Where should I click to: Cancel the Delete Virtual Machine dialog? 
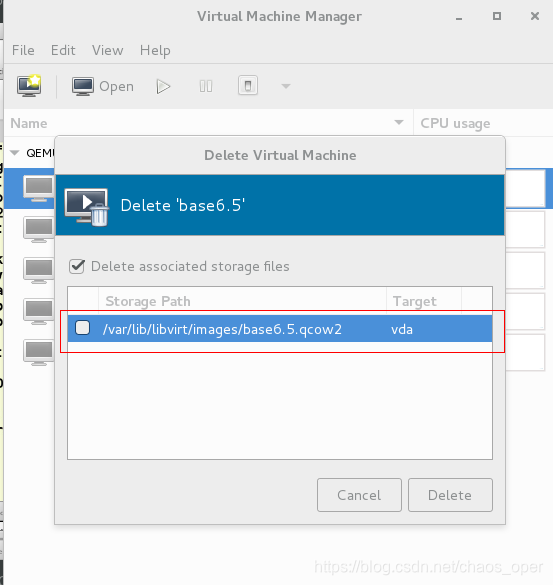[359, 495]
